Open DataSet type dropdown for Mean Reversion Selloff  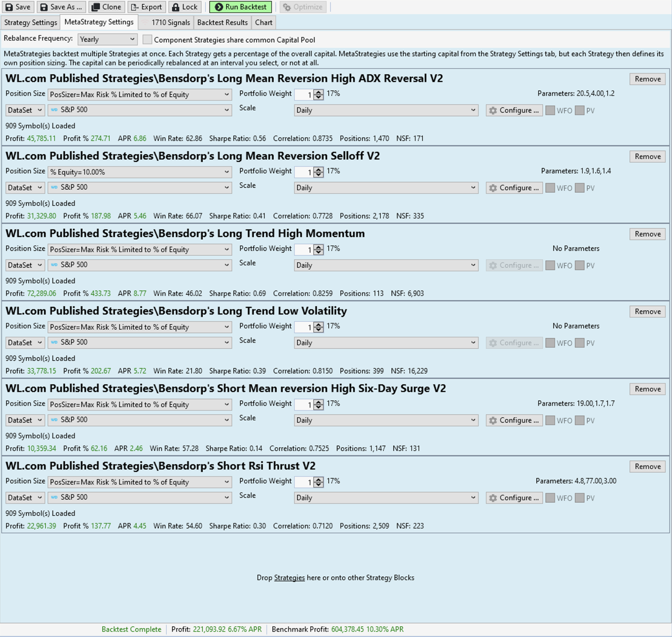point(25,187)
